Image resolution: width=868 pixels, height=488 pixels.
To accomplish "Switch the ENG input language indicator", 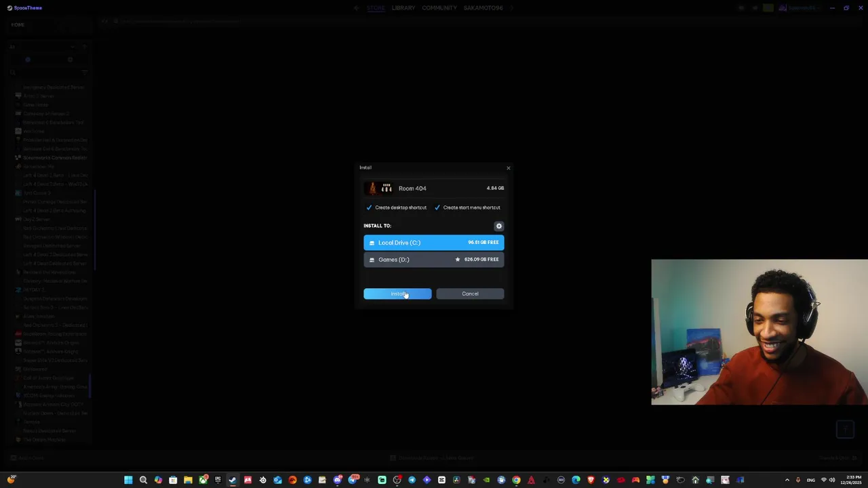I will click(x=811, y=480).
